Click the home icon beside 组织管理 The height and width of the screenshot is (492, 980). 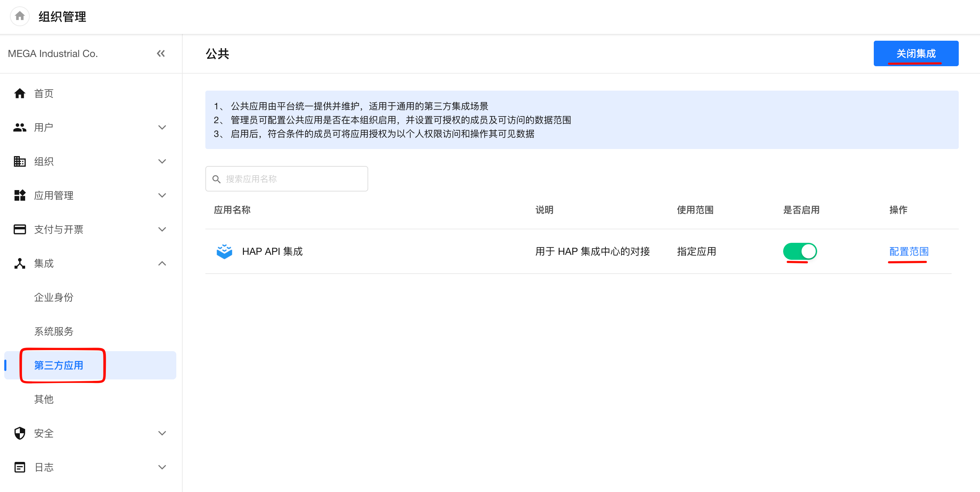pyautogui.click(x=20, y=16)
